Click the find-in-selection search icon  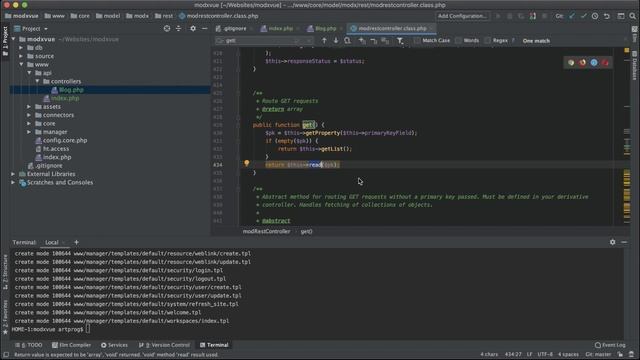(347, 40)
